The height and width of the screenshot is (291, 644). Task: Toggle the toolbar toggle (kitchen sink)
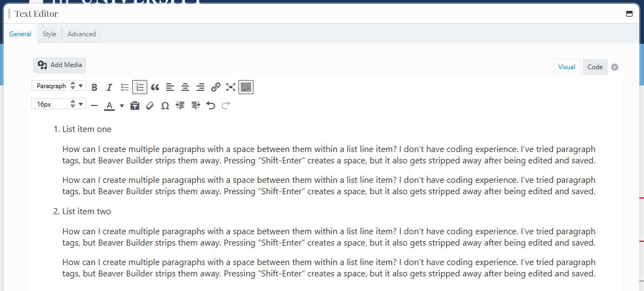246,87
